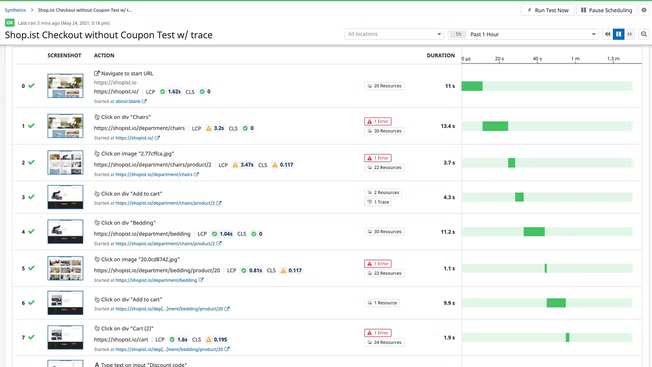This screenshot has height=367, width=652.
Task: Click the 20 Resources badge
Action: (385, 86)
